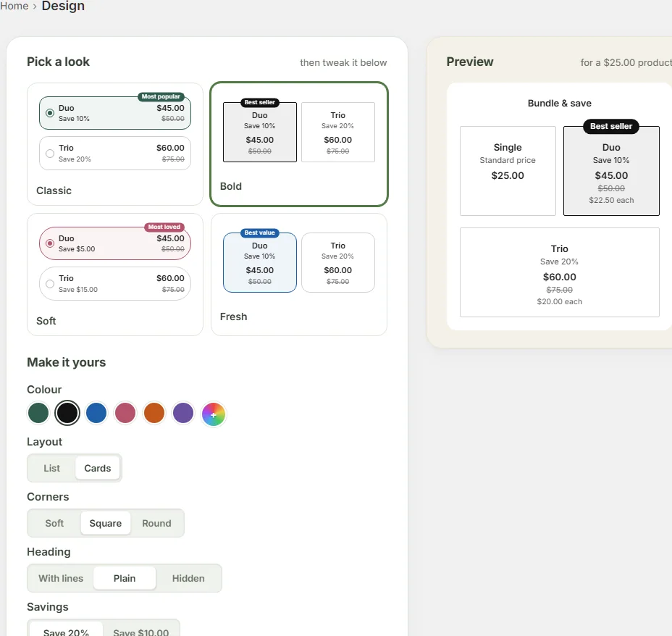672x636 pixels.
Task: Choose the dark green colour swatch
Action: click(x=38, y=413)
